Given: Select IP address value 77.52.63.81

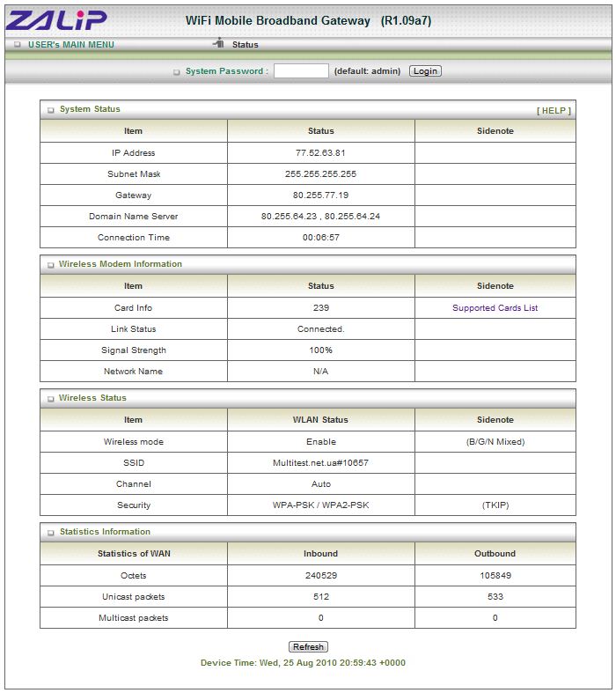Looking at the screenshot, I should coord(320,153).
